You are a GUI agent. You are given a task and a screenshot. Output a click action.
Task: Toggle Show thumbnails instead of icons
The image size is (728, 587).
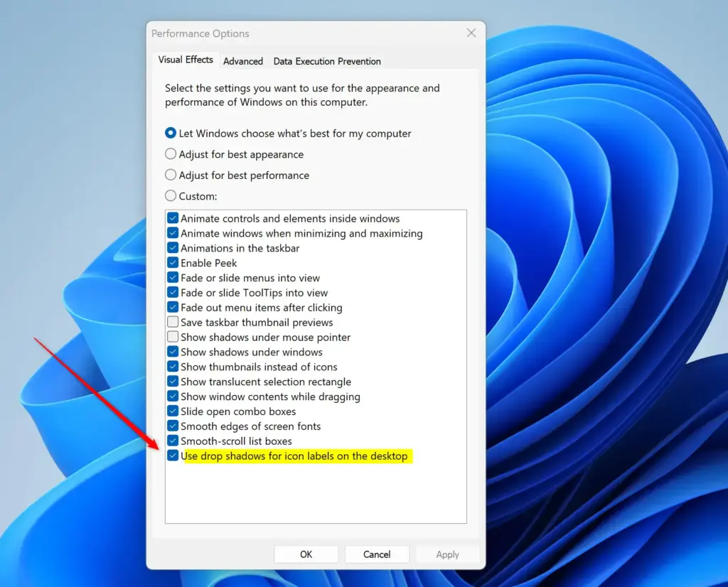coord(173,367)
